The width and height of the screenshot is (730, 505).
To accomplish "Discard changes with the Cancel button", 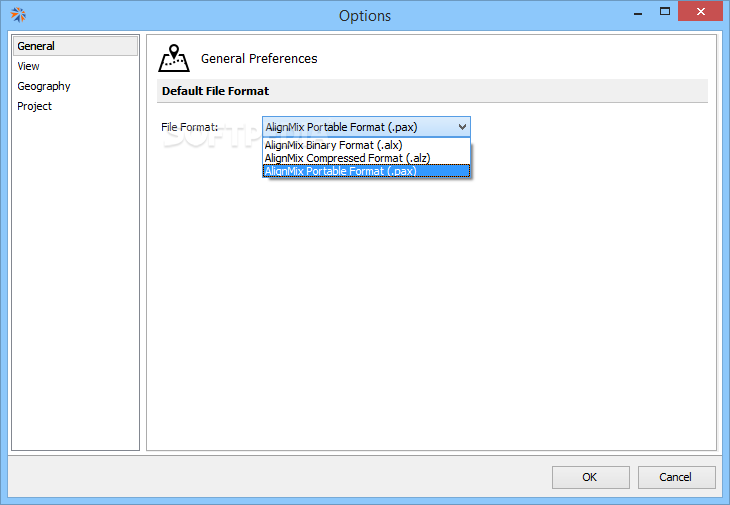I will tap(676, 477).
